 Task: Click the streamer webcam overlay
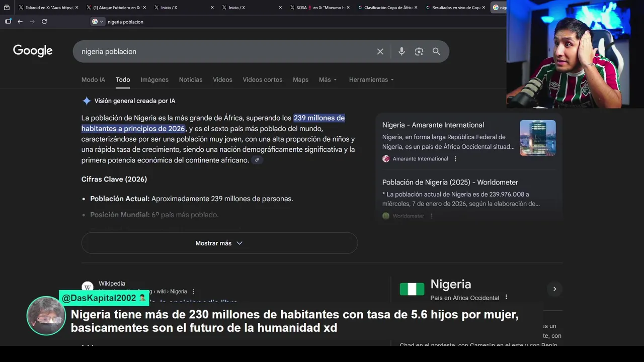coord(575,54)
